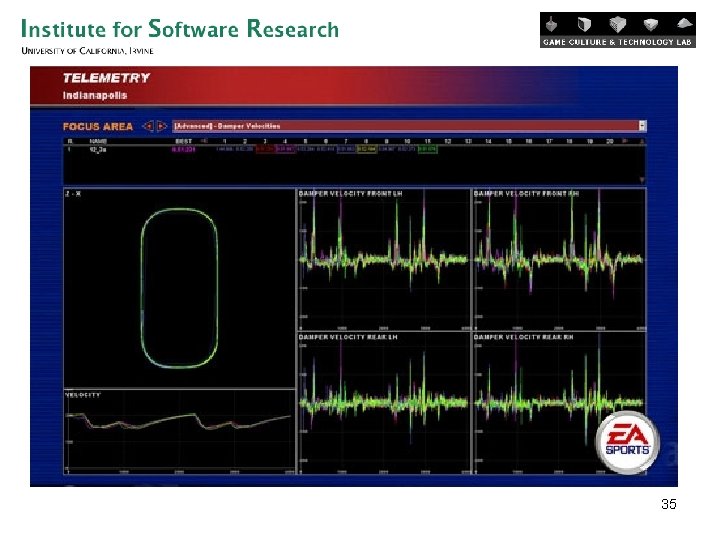Click the scroll-up arrow of the lap table
Viewport: 720px width, 540px height.
(x=642, y=141)
